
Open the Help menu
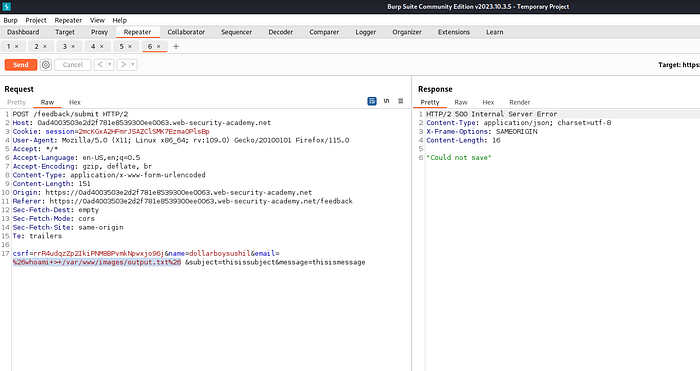(119, 20)
